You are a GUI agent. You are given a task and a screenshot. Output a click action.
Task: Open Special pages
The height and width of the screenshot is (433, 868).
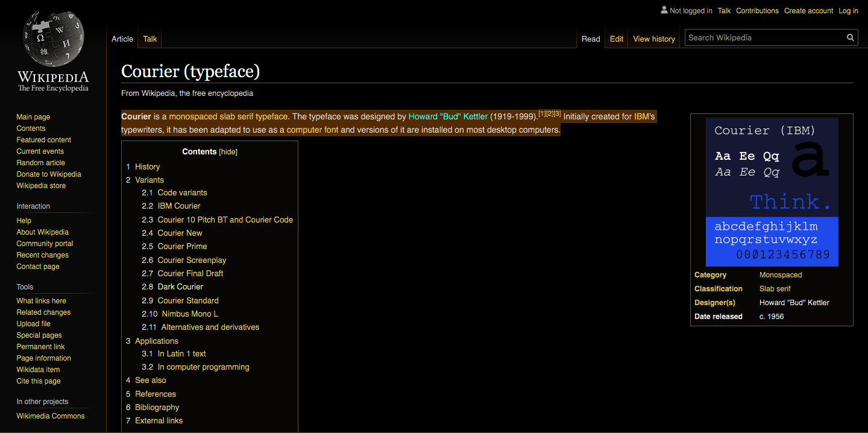point(39,335)
